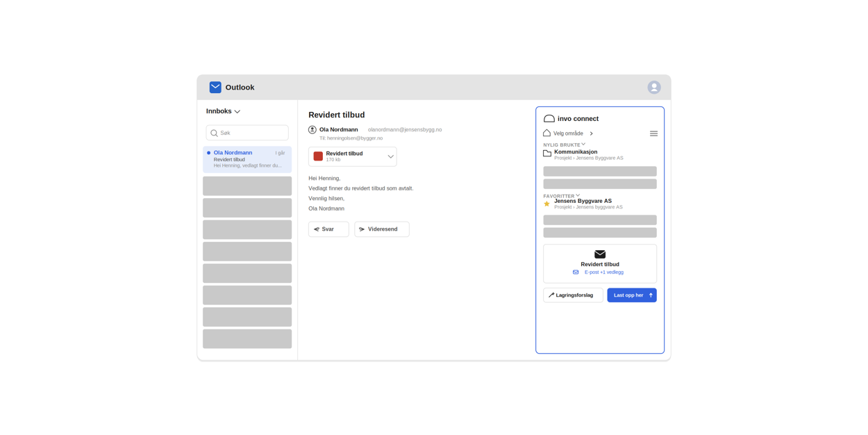The image size is (868, 435).
Task: Click the Videresend forward button
Action: click(x=382, y=229)
